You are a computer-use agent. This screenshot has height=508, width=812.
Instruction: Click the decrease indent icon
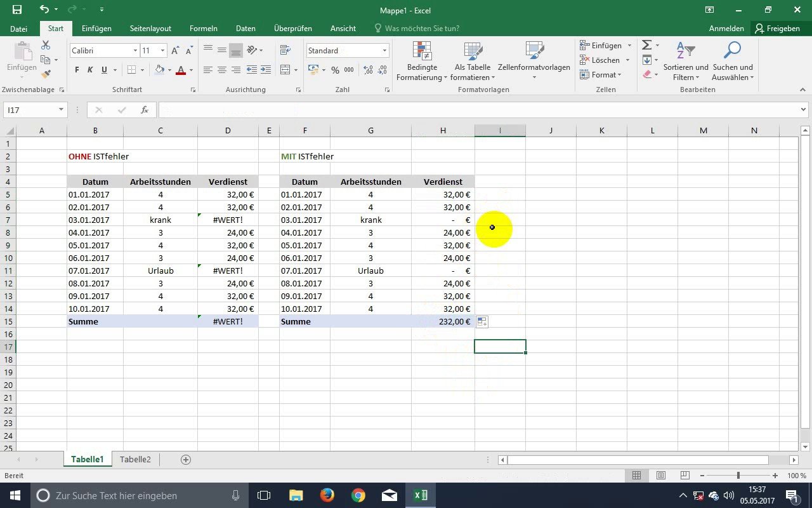tap(252, 70)
